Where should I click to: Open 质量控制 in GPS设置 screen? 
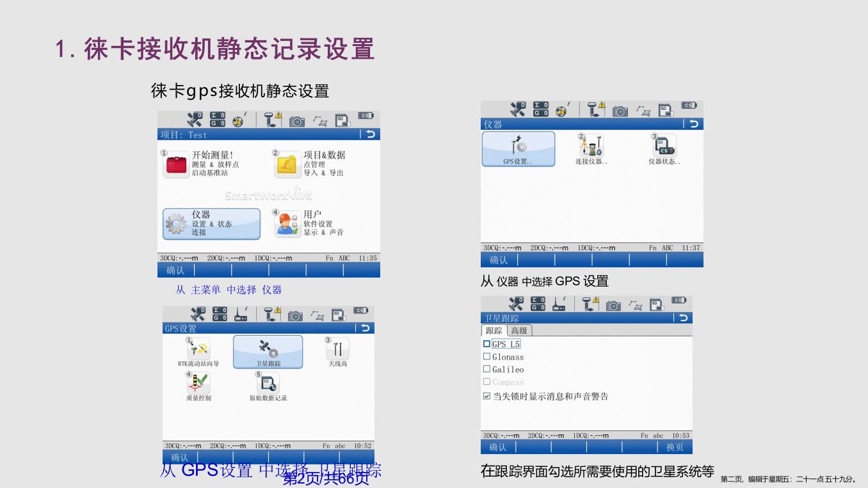[x=198, y=387]
